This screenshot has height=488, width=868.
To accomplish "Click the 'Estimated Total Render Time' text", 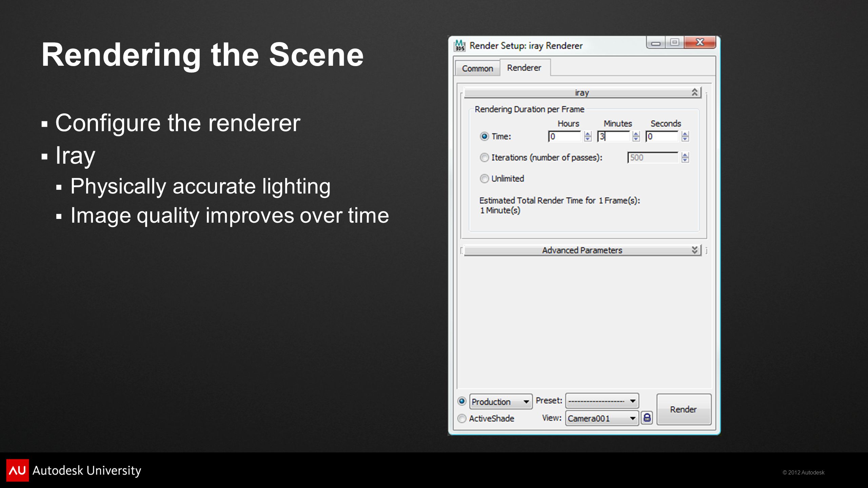I will pyautogui.click(x=559, y=200).
